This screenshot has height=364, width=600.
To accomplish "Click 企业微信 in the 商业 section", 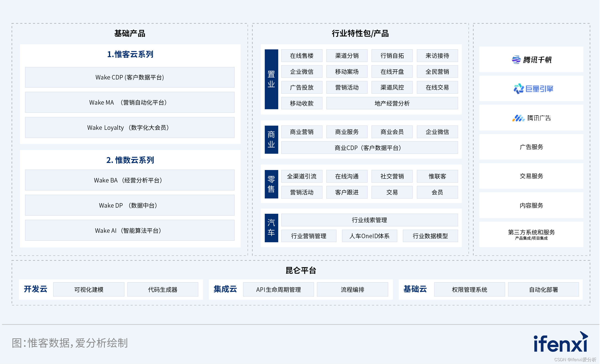I will 437,132.
